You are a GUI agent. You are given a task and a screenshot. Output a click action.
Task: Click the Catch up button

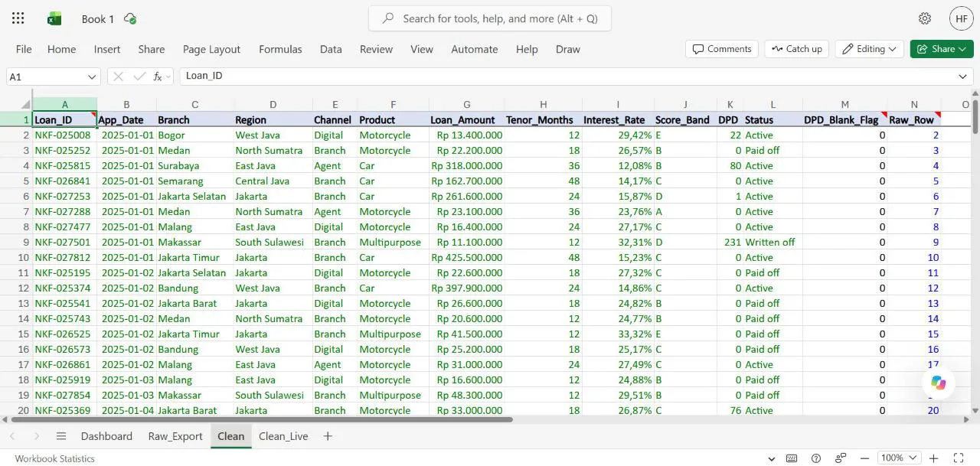coord(797,49)
